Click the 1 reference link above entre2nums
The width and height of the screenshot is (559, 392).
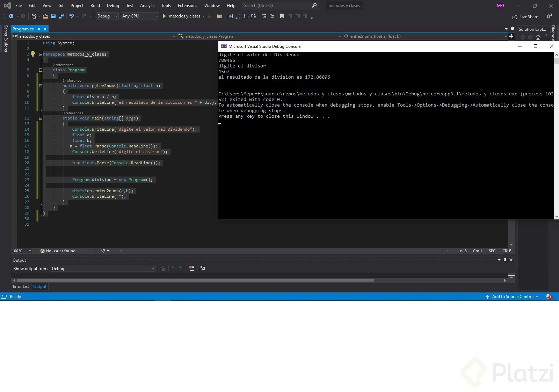tap(72, 81)
